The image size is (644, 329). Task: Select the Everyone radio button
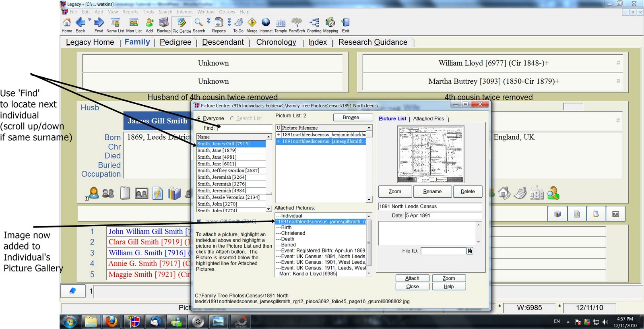coord(199,118)
